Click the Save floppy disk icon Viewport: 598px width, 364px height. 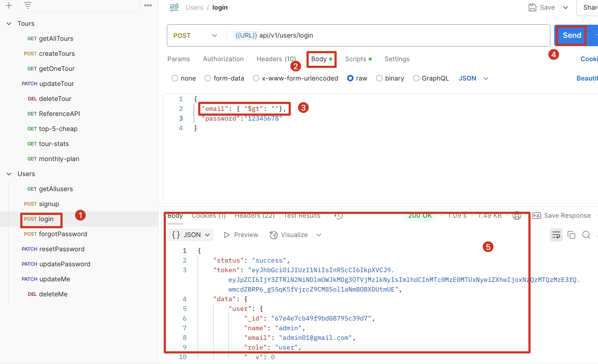(532, 8)
